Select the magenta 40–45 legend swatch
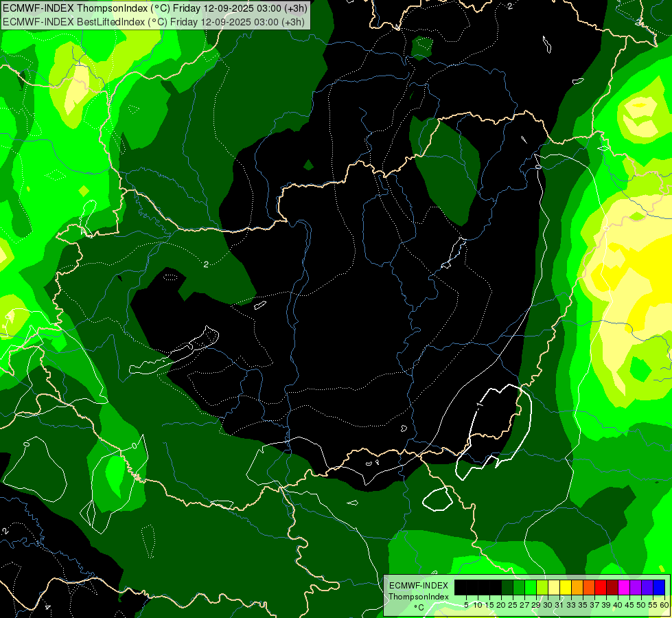Image resolution: width=672 pixels, height=618 pixels. (x=624, y=587)
